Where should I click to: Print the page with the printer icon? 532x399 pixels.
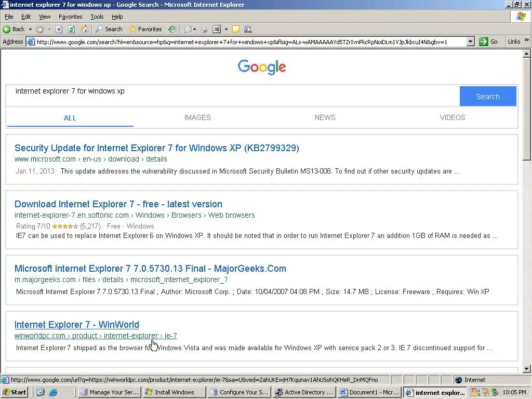[204, 30]
